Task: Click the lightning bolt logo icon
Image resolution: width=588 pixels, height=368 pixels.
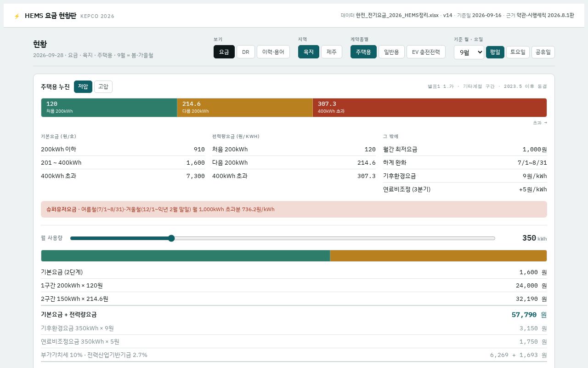Action: click(x=17, y=16)
